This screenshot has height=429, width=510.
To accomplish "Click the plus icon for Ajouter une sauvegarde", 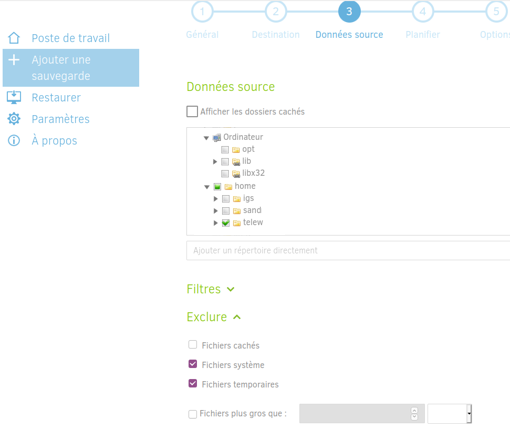I will pos(14,60).
